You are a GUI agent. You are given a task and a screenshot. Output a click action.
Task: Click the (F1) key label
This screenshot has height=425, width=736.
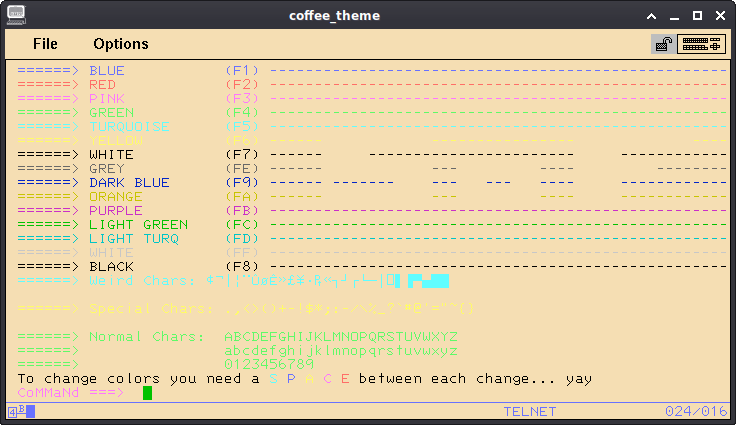242,70
